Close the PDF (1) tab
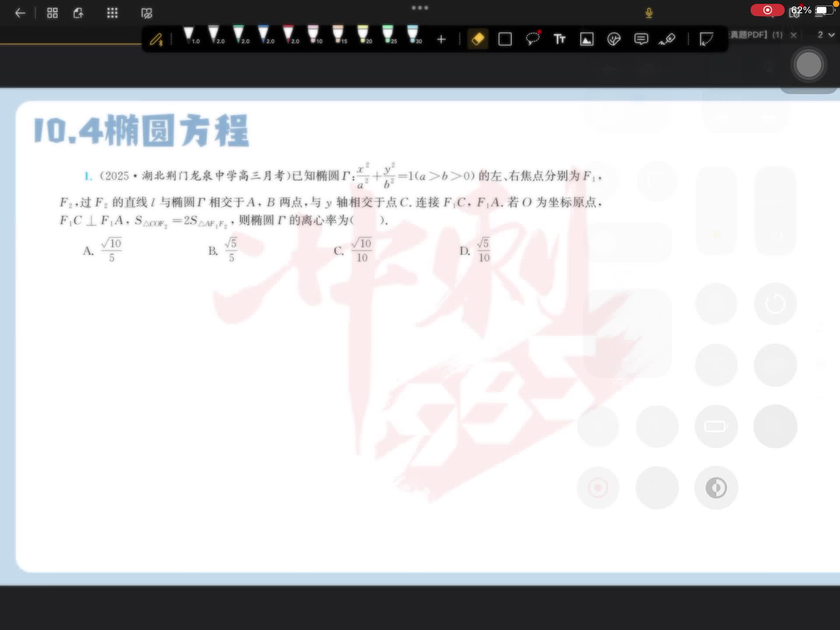 pyautogui.click(x=794, y=35)
